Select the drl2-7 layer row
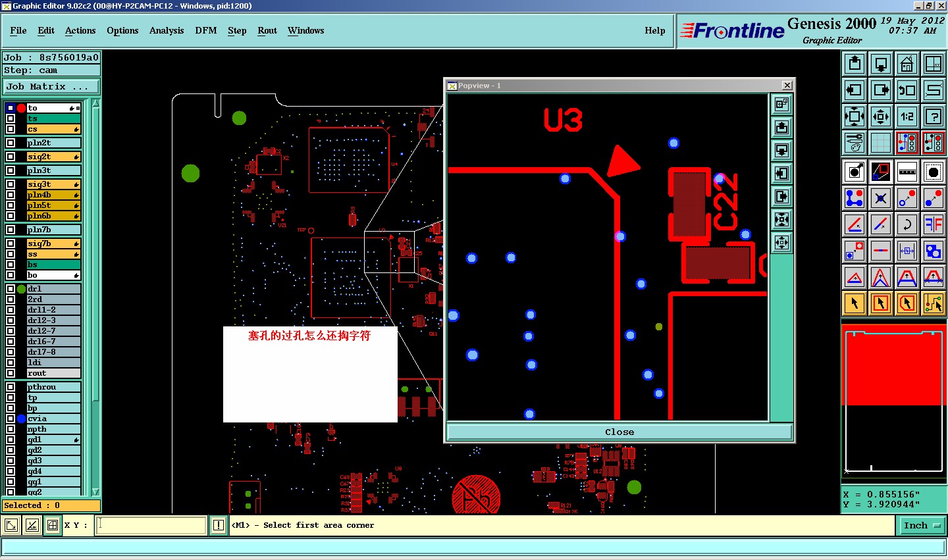Viewport: 948px width, 560px height. pos(53,331)
